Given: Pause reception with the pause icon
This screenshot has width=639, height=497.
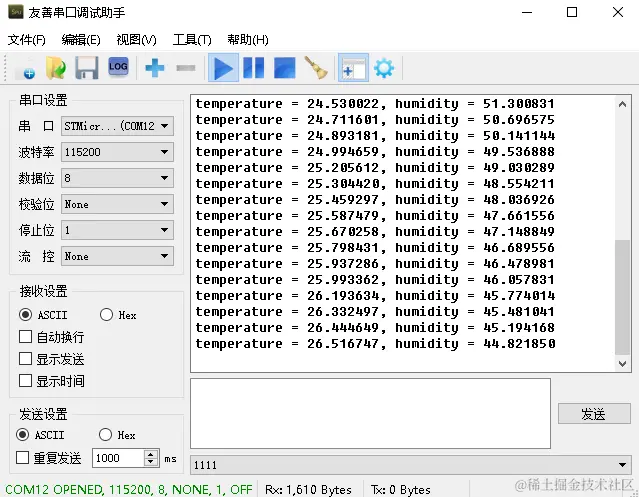Looking at the screenshot, I should (253, 68).
